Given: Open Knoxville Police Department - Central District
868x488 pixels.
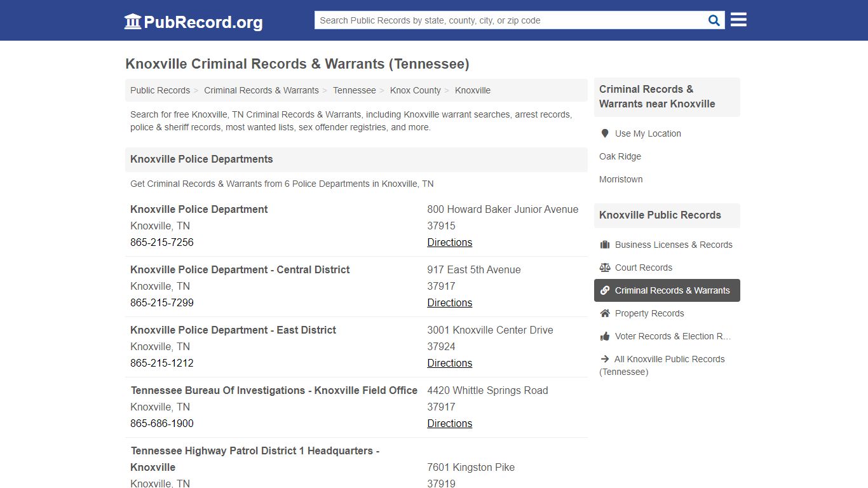Looking at the screenshot, I should pos(240,269).
